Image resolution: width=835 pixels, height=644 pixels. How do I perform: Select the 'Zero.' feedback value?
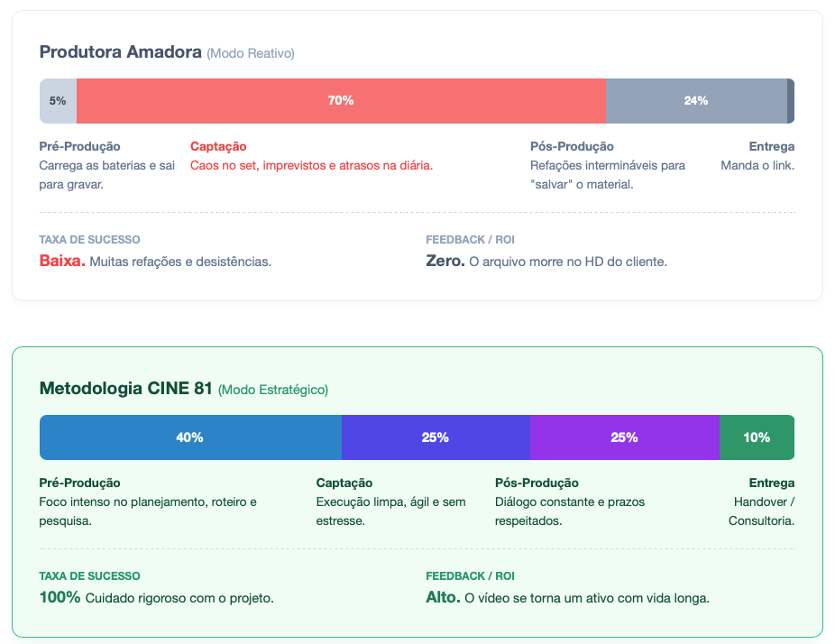[445, 261]
